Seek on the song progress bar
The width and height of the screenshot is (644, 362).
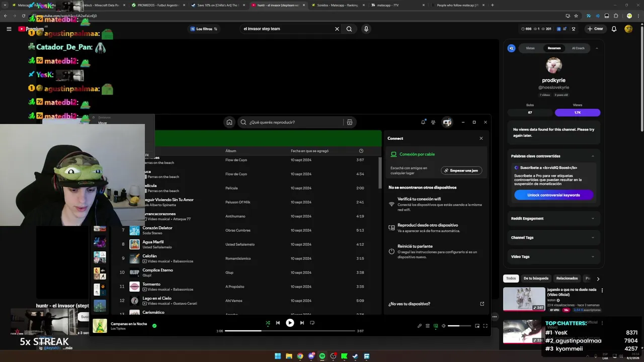[x=289, y=331]
